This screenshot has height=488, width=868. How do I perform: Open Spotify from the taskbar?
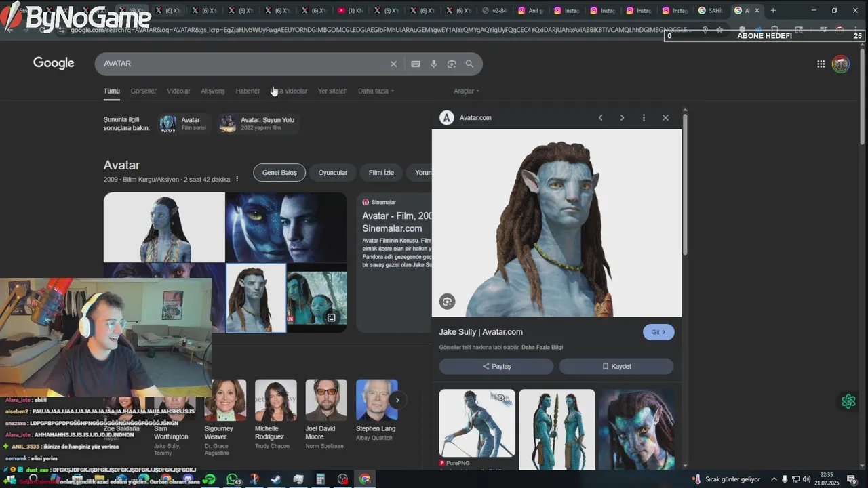[x=210, y=479]
